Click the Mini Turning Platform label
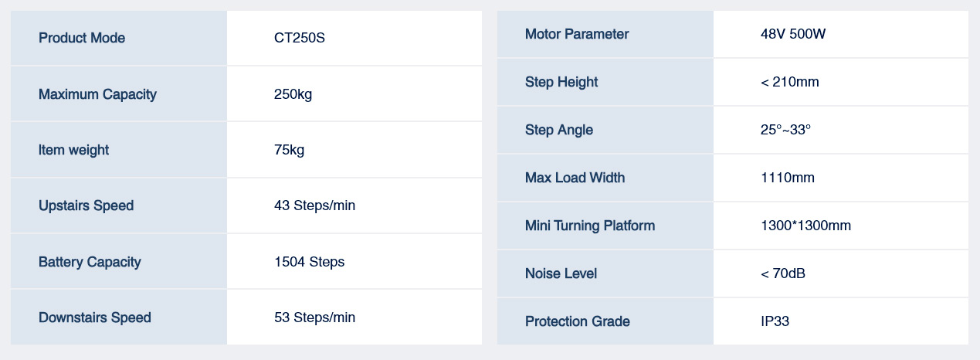 (x=590, y=226)
